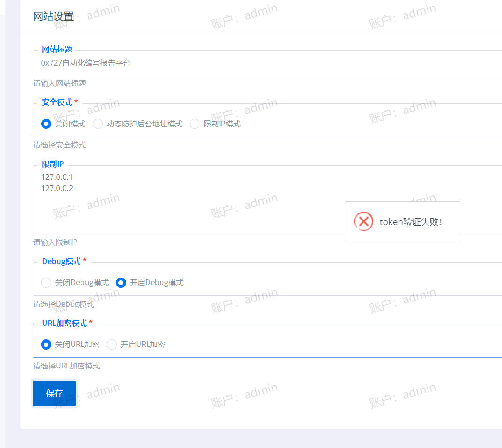Select 关闭模式 security radio option
The height and width of the screenshot is (448, 502).
(46, 124)
